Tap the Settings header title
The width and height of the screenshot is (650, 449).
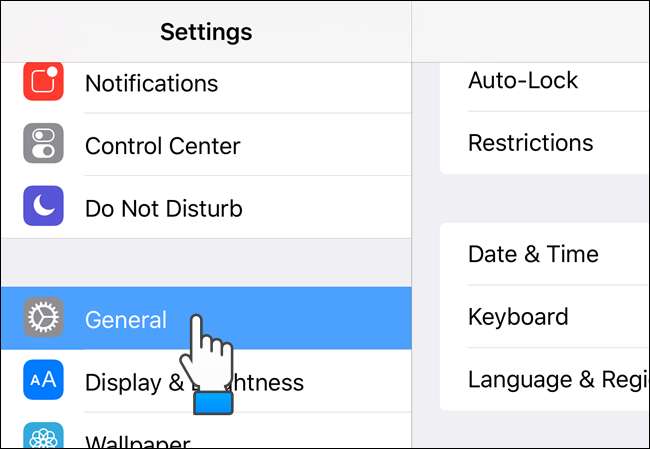coord(206,31)
